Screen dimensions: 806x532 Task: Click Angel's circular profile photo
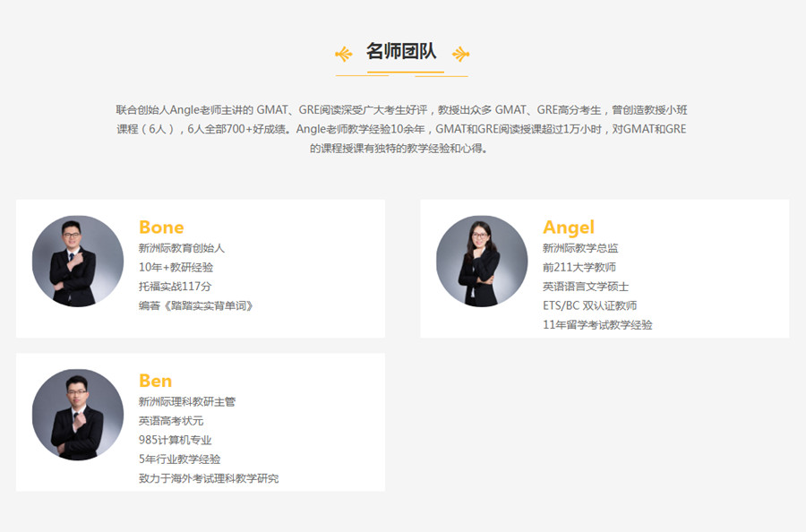(x=482, y=262)
